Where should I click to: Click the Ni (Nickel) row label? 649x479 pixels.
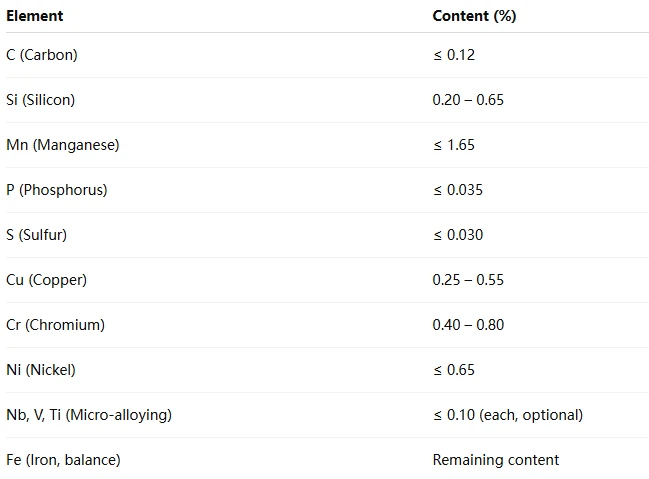[41, 370]
